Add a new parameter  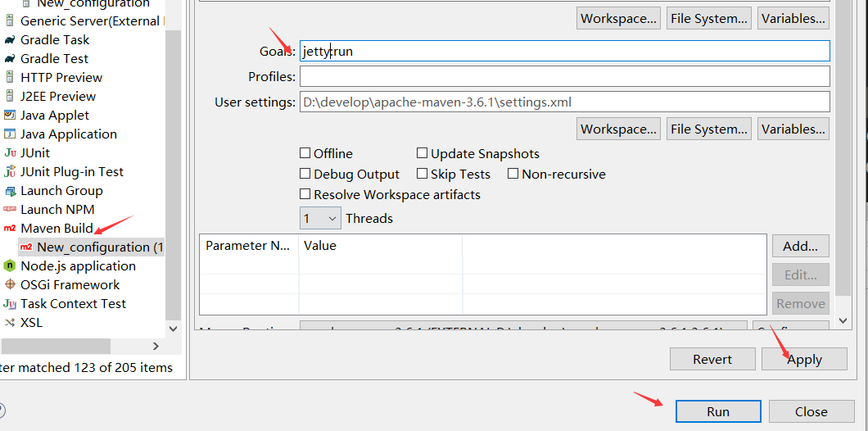801,246
